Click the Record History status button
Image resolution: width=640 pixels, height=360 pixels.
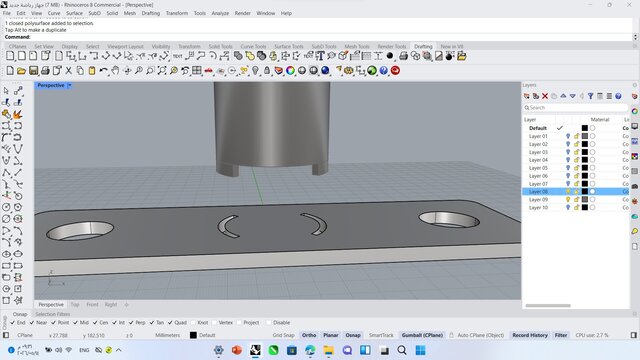(x=530, y=335)
